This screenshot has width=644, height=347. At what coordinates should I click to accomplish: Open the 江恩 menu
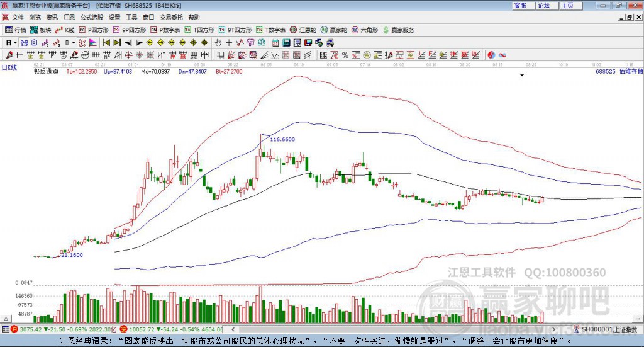pos(69,17)
